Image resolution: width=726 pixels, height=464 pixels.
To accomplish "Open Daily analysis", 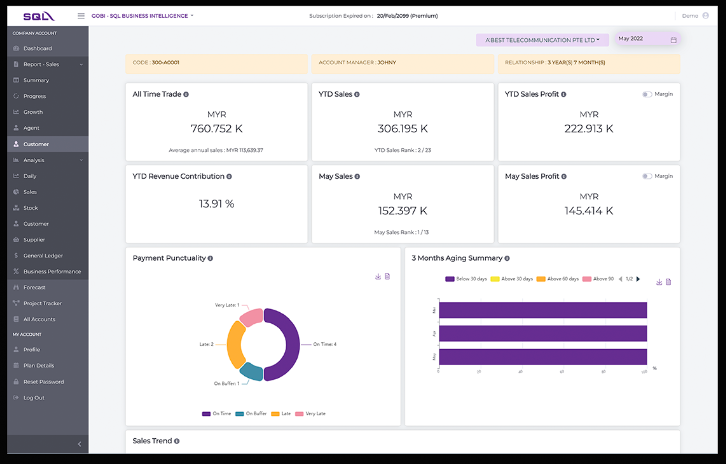I will [48, 176].
